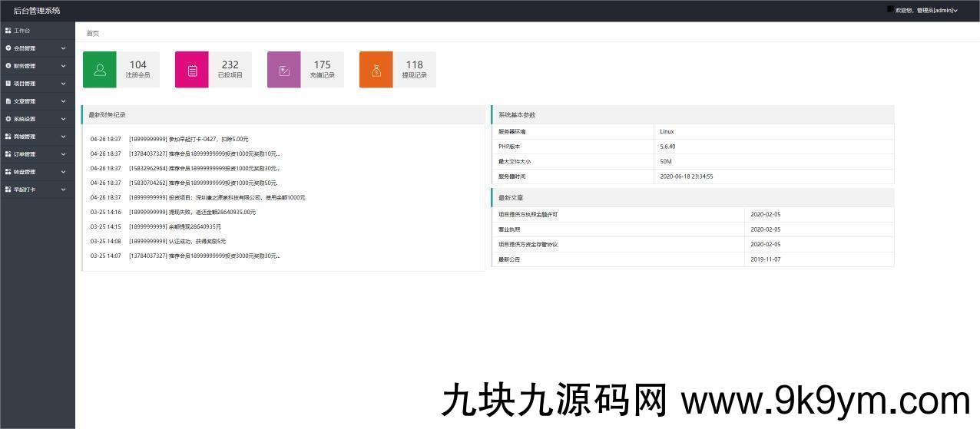Image resolution: width=980 pixels, height=429 pixels.
Task: Click the 项目管理 icon in sidebar
Action: 8,84
